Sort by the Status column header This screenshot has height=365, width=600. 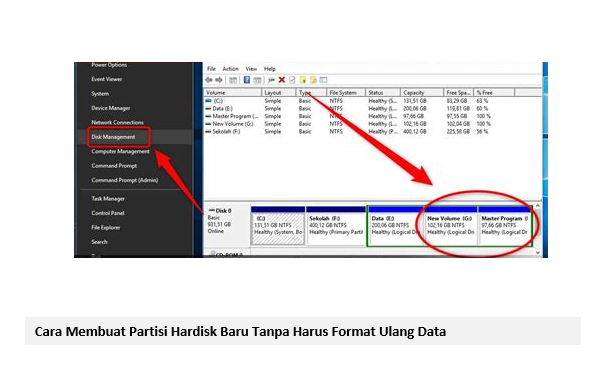[383, 93]
